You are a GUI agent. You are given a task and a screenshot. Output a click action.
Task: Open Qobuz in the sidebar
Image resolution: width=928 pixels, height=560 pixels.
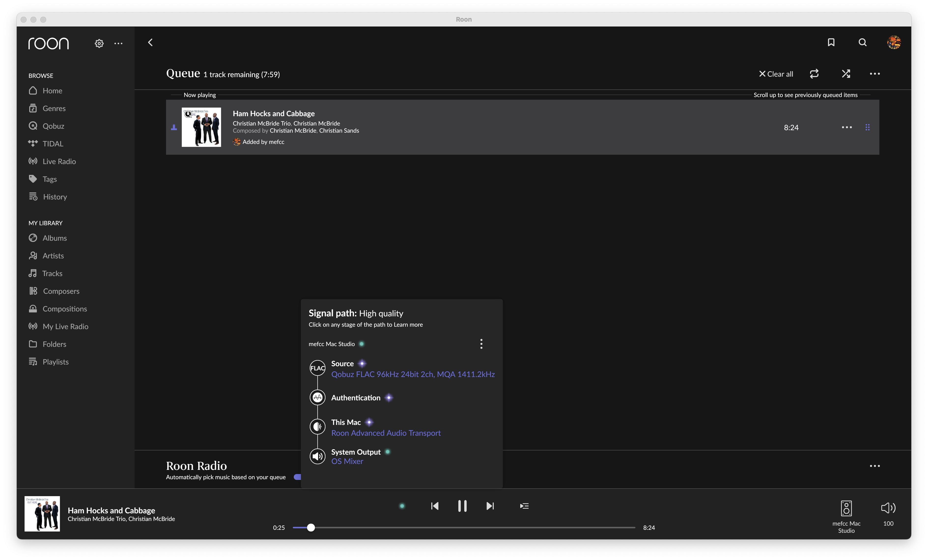tap(46, 126)
